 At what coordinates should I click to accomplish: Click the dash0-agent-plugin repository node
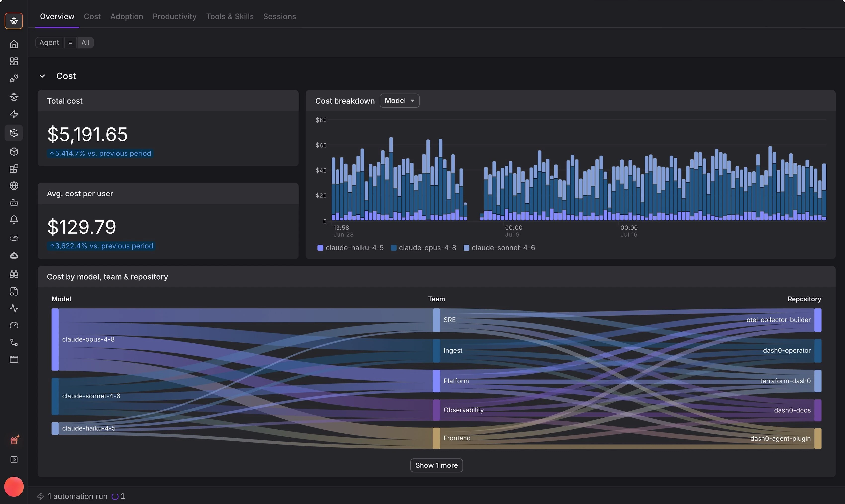tap(818, 438)
